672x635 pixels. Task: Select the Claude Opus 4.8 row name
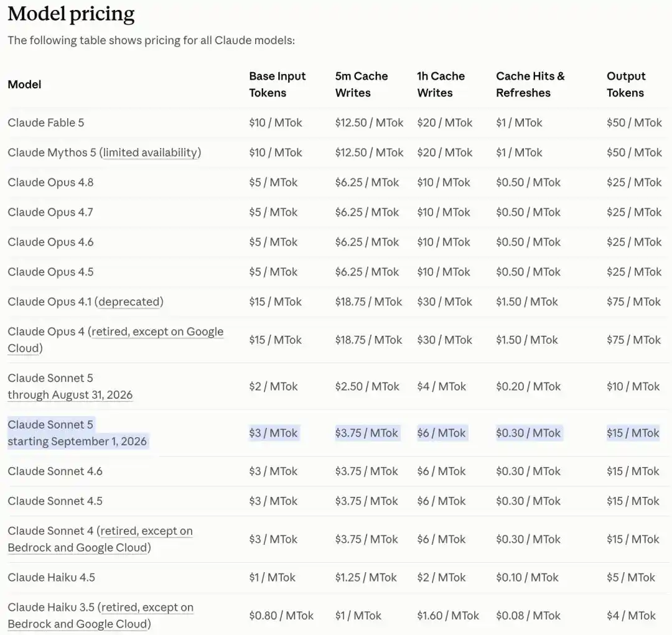coord(50,182)
